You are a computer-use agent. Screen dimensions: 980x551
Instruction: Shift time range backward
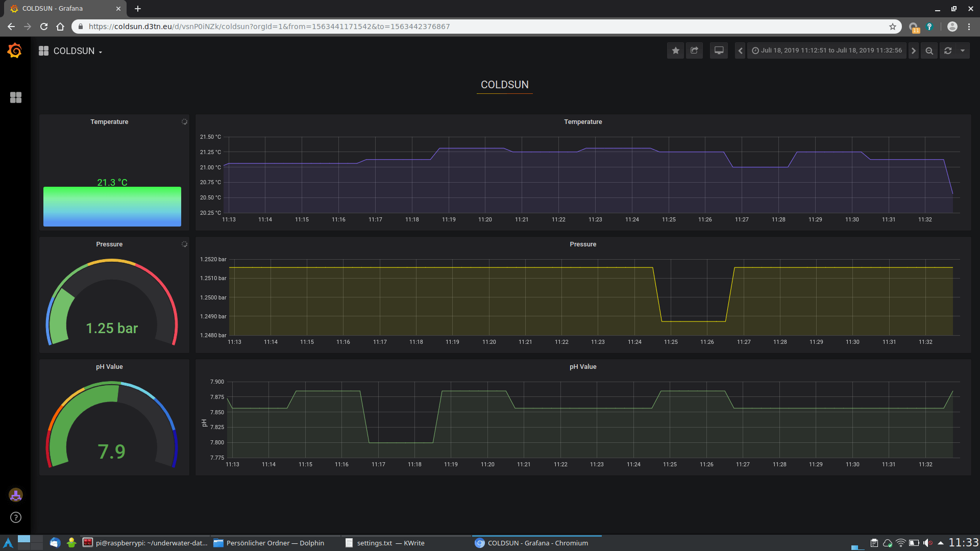point(740,51)
